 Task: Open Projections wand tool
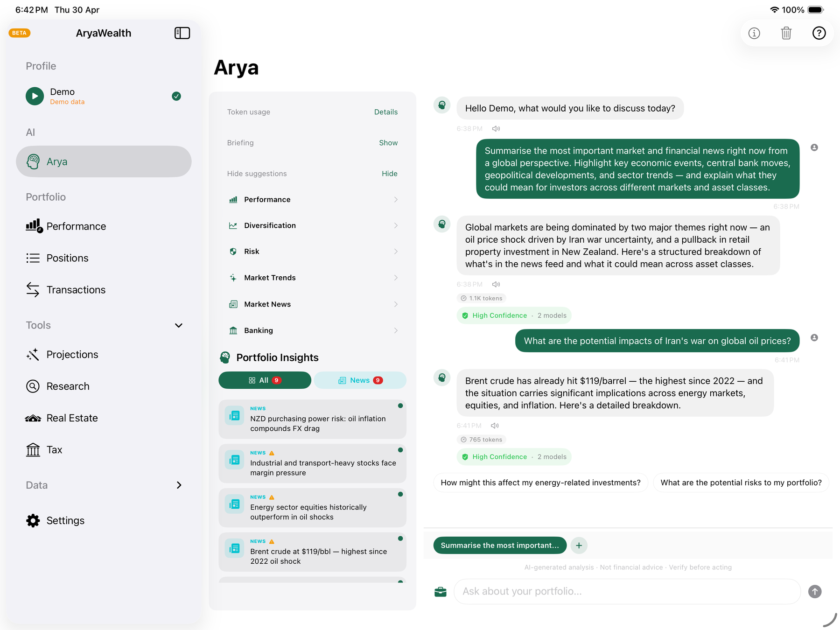click(x=104, y=355)
